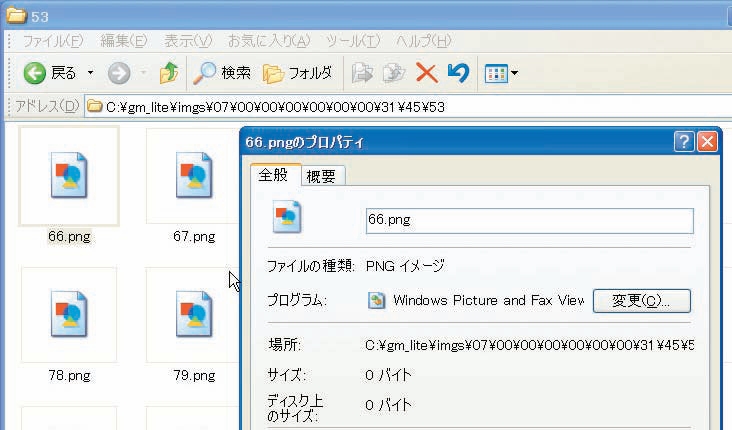
Task: Delete selection with the red X icon
Action: [x=427, y=73]
